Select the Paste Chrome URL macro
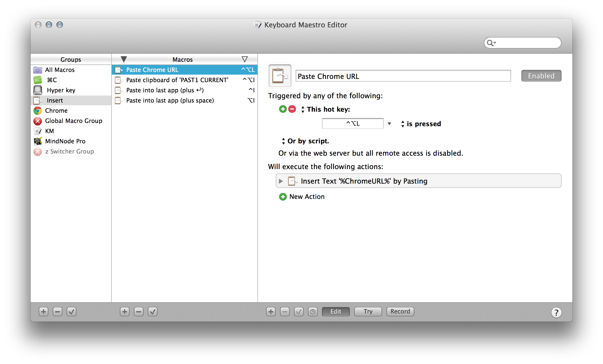The image size is (603, 364). 185,70
